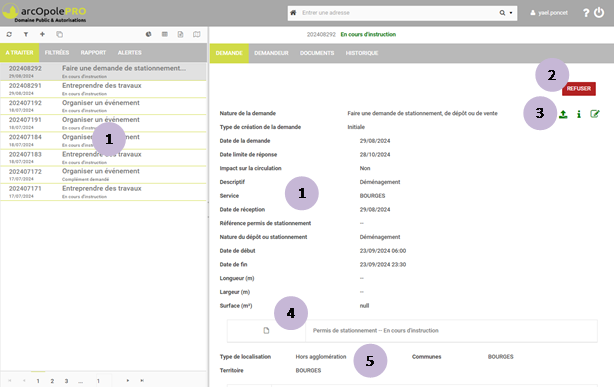Click the Communes value BOURGES
Viewport: 614px width, 387px height.
click(x=500, y=357)
